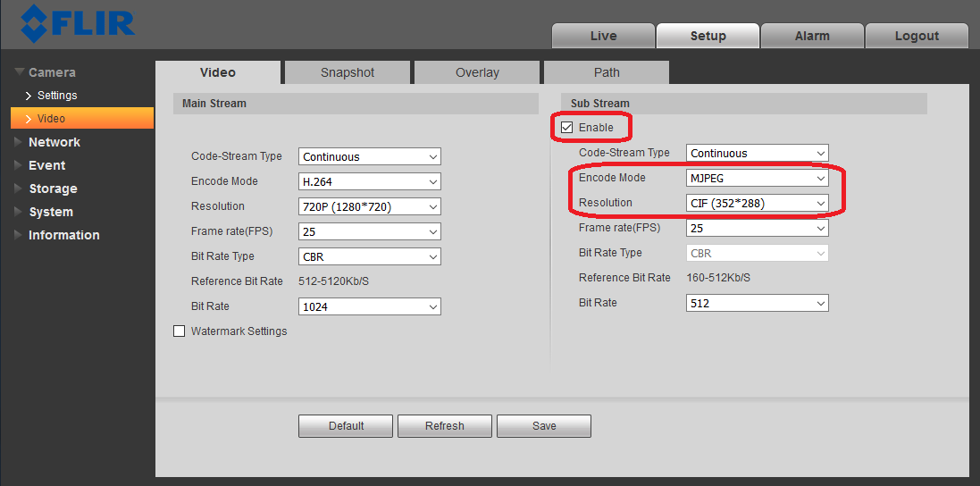Open Sub Stream Frame rate dropdown
Viewport: 980px width, 486px height.
(757, 228)
